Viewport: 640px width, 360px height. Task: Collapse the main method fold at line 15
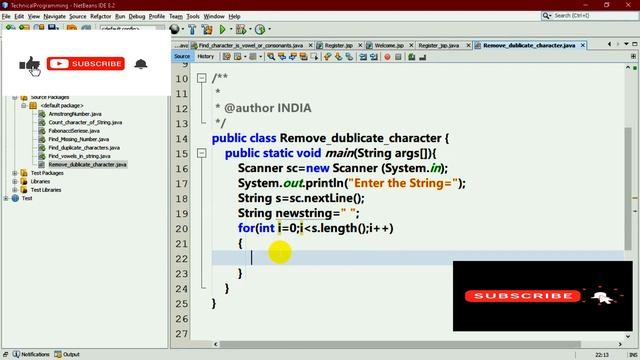click(x=202, y=153)
